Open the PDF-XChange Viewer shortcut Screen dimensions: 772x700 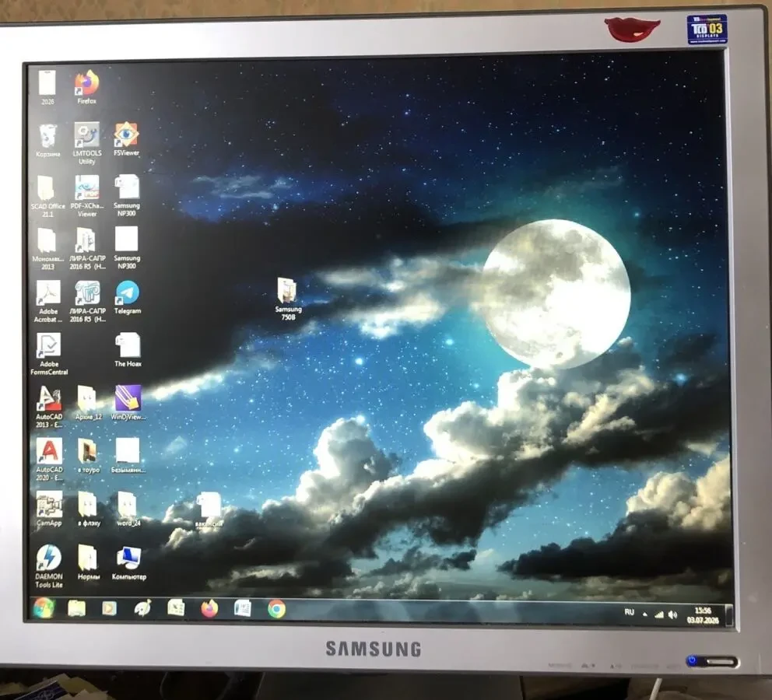86,196
